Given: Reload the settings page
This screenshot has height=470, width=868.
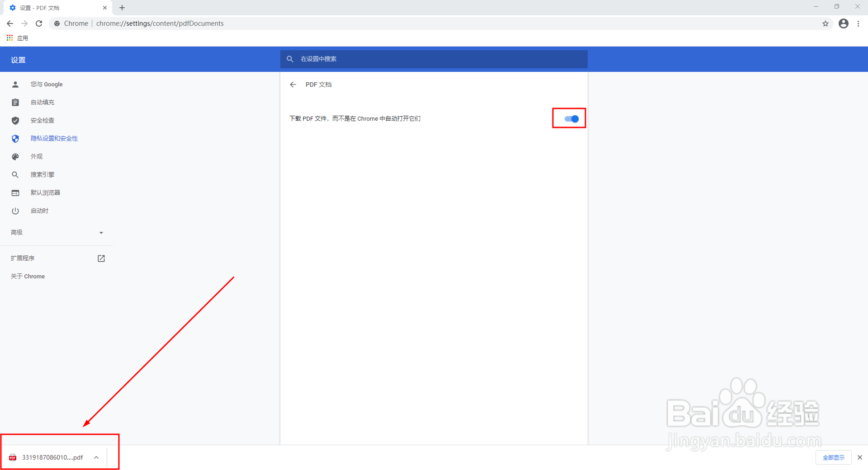Looking at the screenshot, I should (x=39, y=23).
